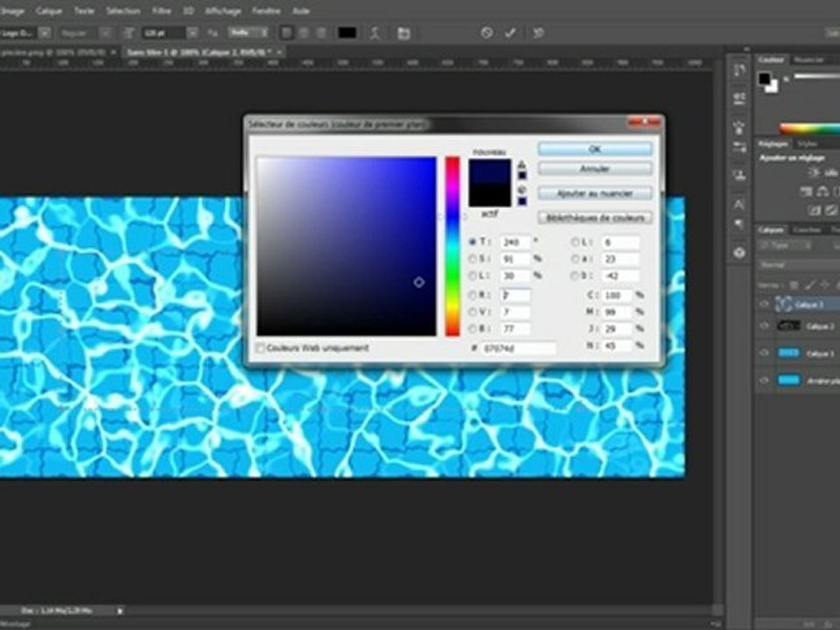Click the small gamut-corrected color square
This screenshot has width=840, height=630.
522,175
